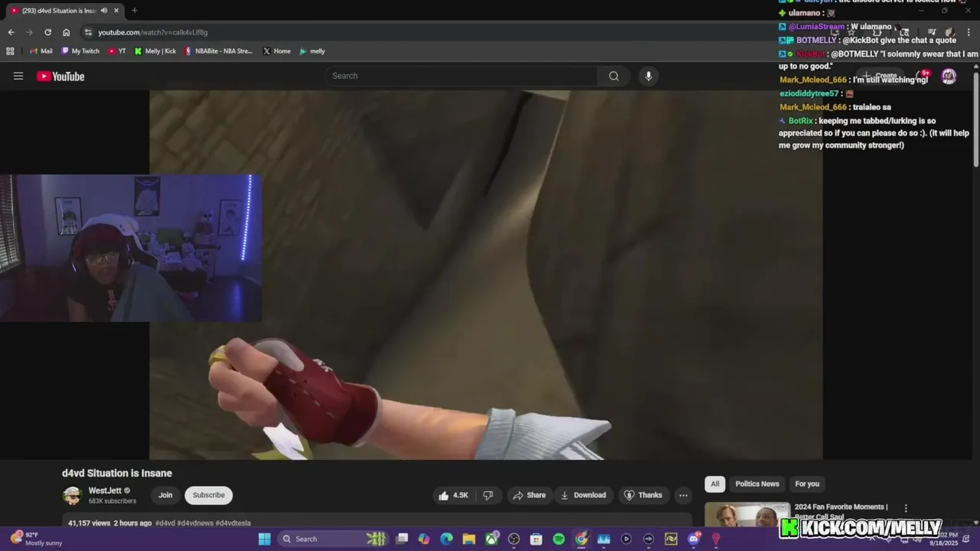Screen dimensions: 980x551
Task: Open more actions ellipsis under the video
Action: tap(683, 495)
